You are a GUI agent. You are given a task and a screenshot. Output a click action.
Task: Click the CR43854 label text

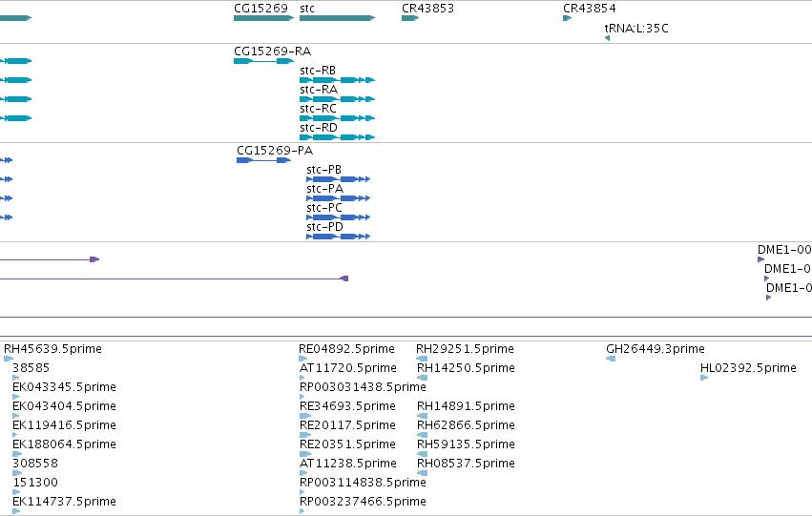click(x=590, y=9)
